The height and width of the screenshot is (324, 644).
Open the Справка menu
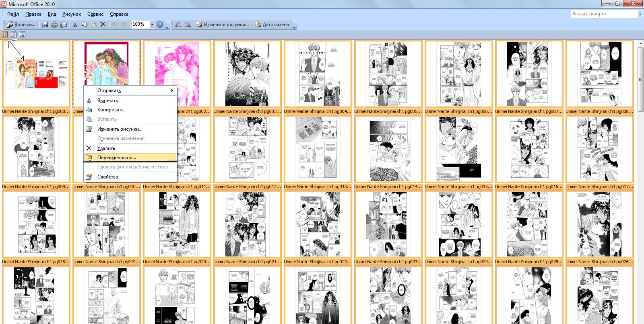click(119, 14)
